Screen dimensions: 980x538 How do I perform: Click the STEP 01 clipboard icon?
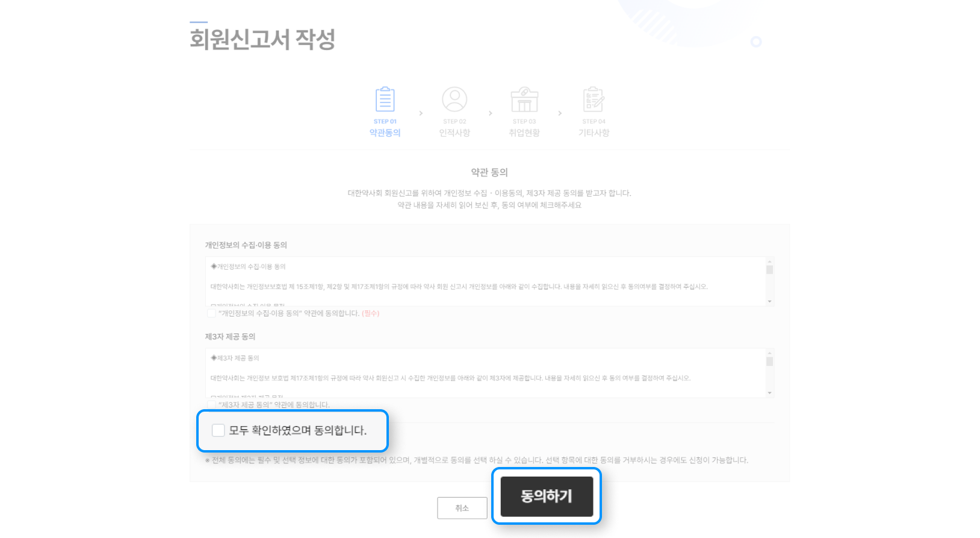click(x=385, y=99)
